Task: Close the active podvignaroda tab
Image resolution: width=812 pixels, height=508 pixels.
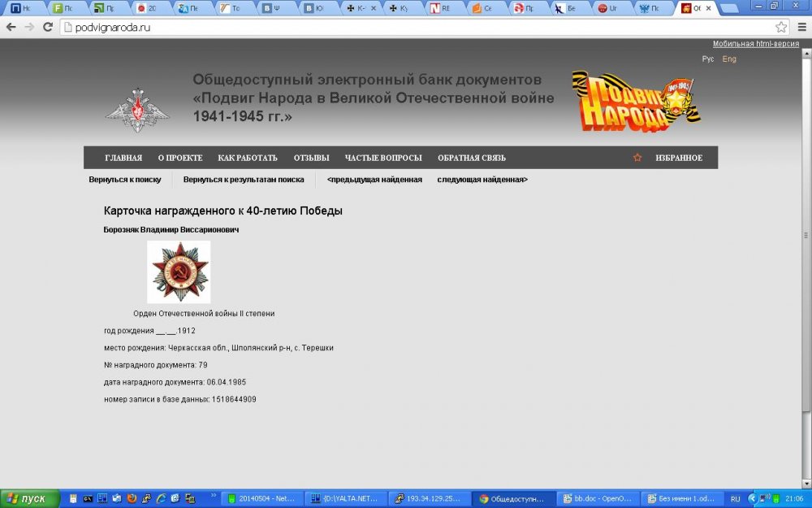Action: [708, 8]
